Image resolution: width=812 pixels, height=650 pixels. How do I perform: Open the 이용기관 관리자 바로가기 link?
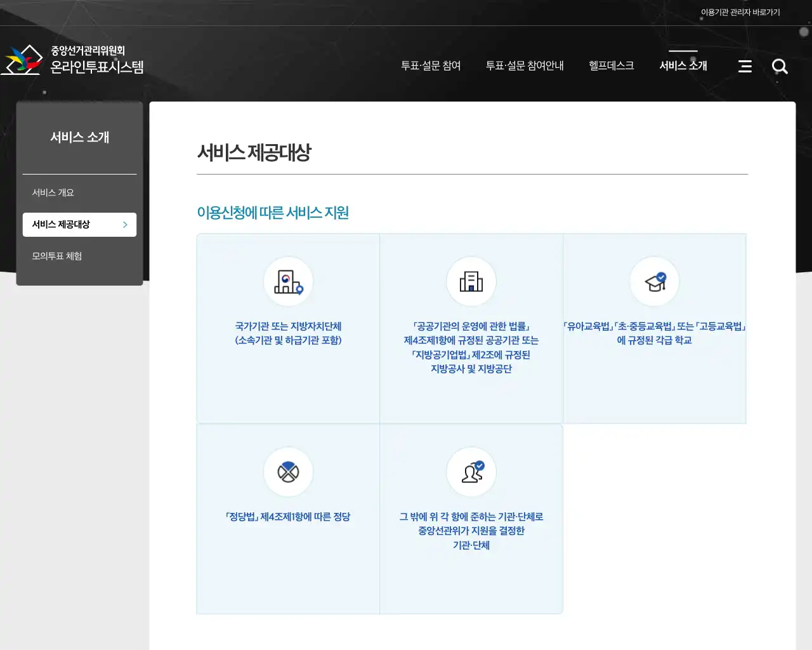[x=740, y=11]
